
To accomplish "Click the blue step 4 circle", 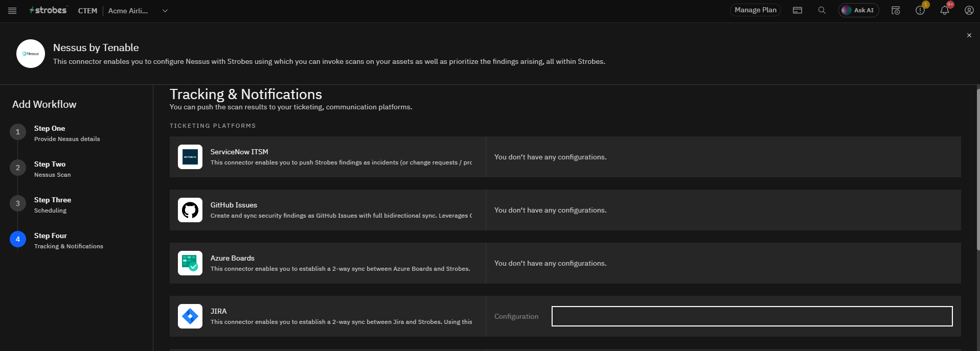I will (x=18, y=239).
